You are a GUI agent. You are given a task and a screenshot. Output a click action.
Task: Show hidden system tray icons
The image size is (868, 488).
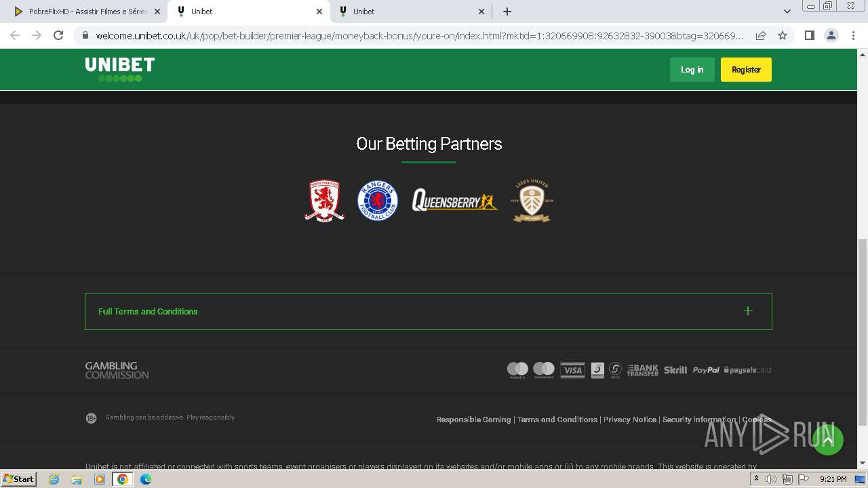pos(756,479)
